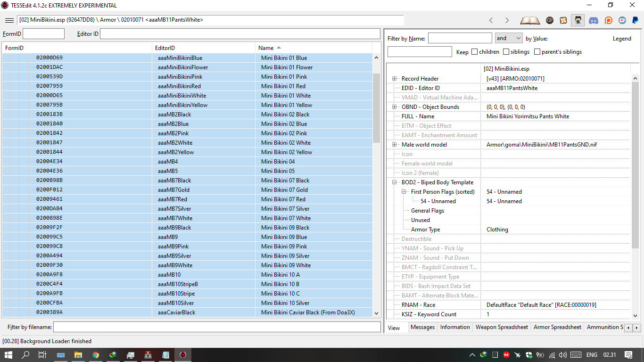Open the help book icon
Image resolution: width=644 pixels, height=362 pixels.
(x=530, y=20)
